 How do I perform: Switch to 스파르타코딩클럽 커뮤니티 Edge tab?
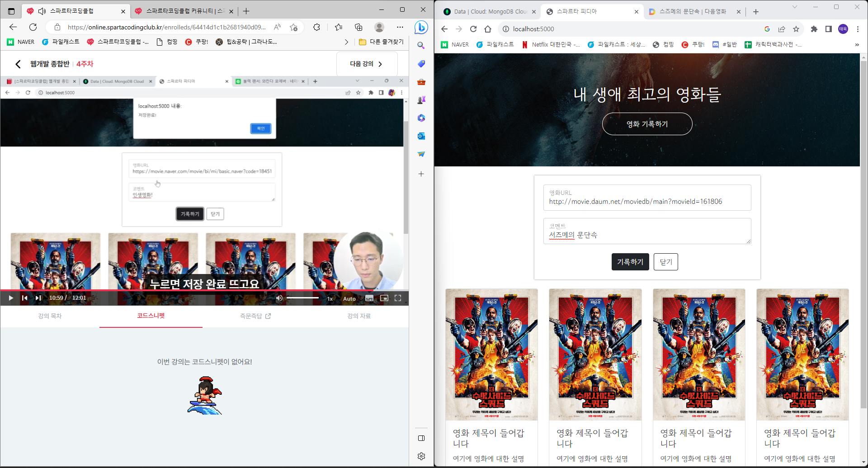click(x=184, y=11)
